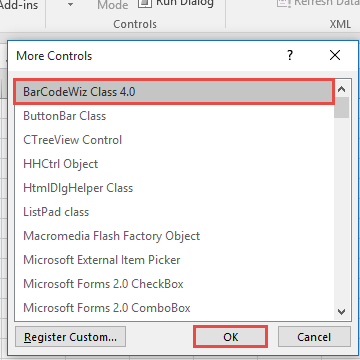
Task: Choose ButtonBar Class from list
Action: (x=174, y=116)
